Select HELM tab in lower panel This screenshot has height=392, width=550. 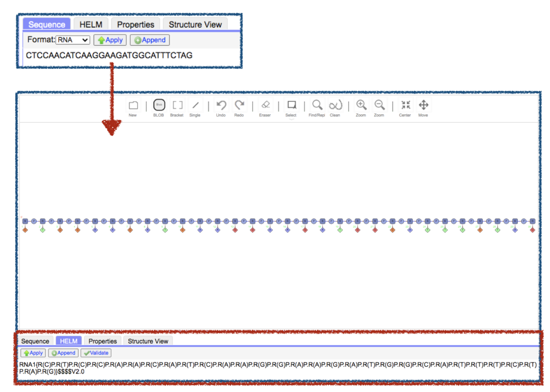[x=69, y=341]
